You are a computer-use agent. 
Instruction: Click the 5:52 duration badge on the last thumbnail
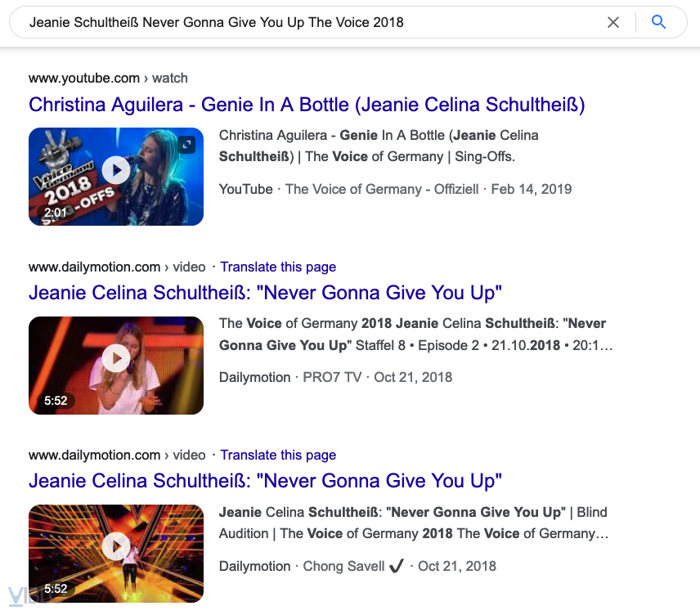[x=55, y=589]
